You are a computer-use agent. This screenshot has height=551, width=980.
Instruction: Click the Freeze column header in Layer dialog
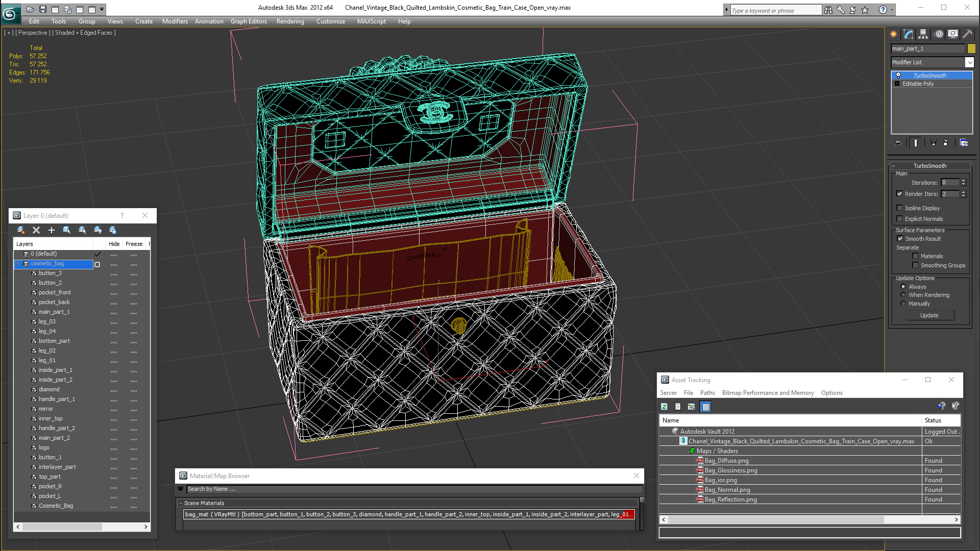[134, 244]
